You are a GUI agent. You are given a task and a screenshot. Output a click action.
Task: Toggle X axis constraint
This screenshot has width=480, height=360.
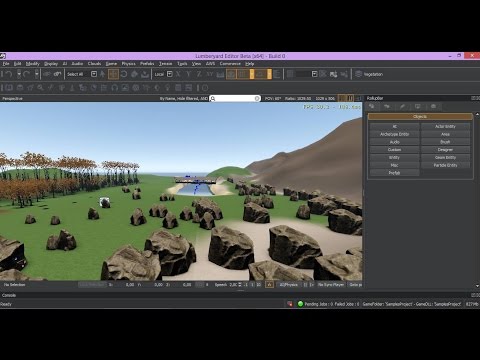178,74
